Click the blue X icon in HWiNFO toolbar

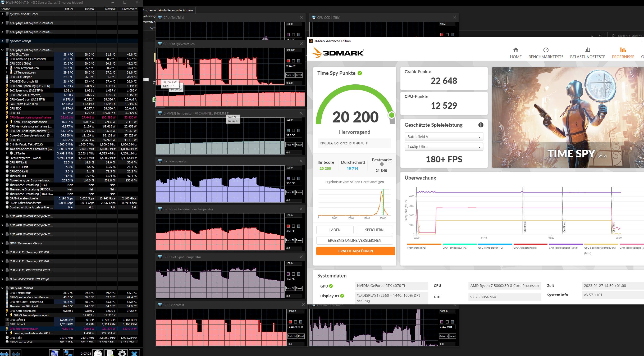pyautogui.click(x=134, y=353)
